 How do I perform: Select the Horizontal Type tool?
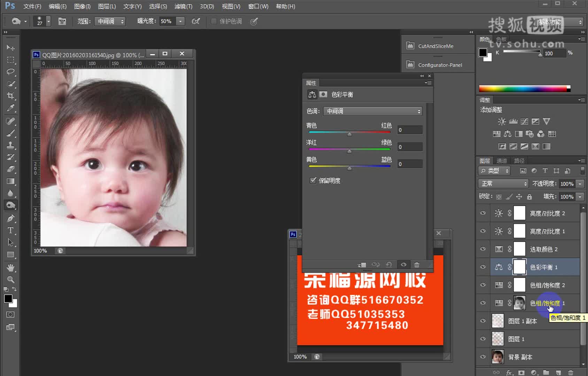pos(10,230)
